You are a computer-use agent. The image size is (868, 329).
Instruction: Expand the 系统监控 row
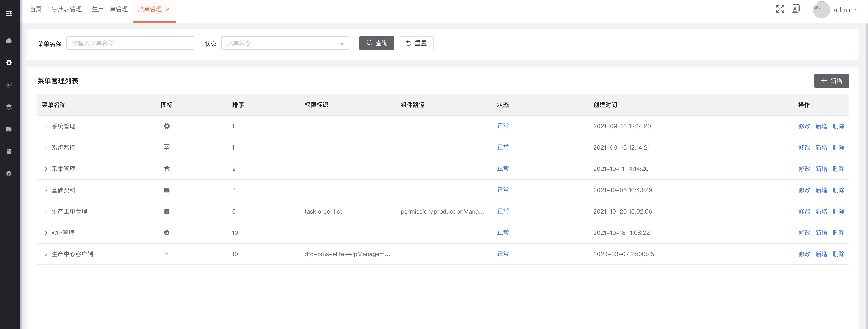[x=46, y=148]
